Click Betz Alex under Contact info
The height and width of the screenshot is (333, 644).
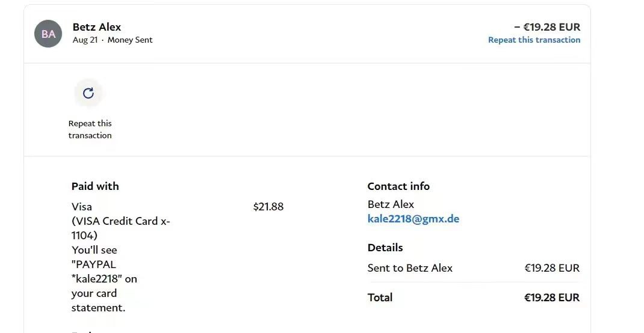391,204
